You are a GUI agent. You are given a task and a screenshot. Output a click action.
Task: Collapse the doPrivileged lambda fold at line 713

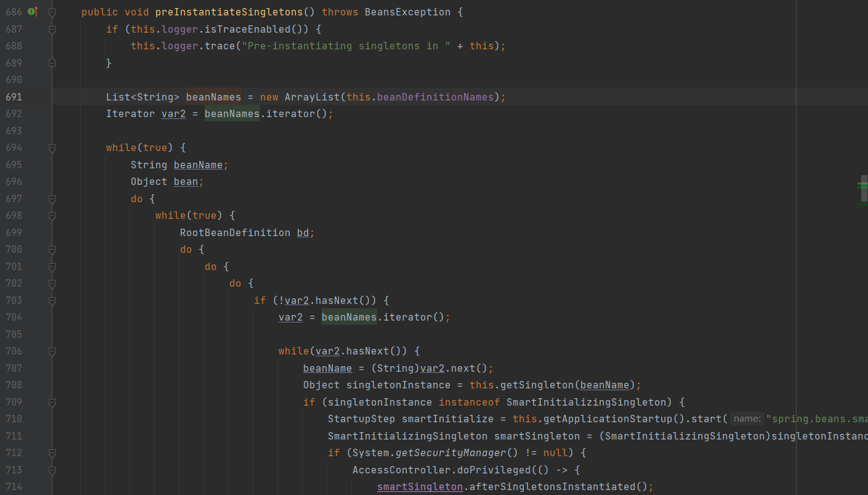point(52,470)
